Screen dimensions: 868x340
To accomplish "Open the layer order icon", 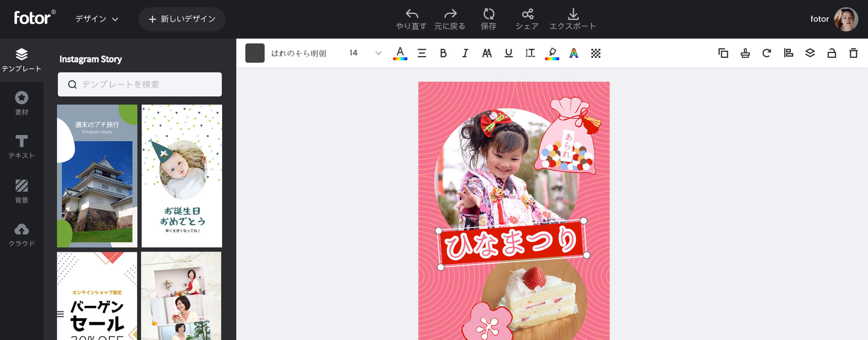I will pos(810,53).
